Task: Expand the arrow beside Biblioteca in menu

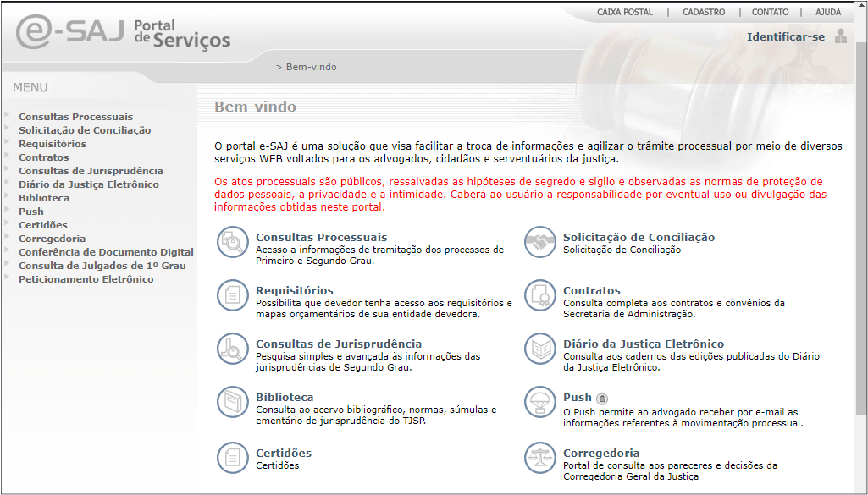Action: (x=7, y=195)
